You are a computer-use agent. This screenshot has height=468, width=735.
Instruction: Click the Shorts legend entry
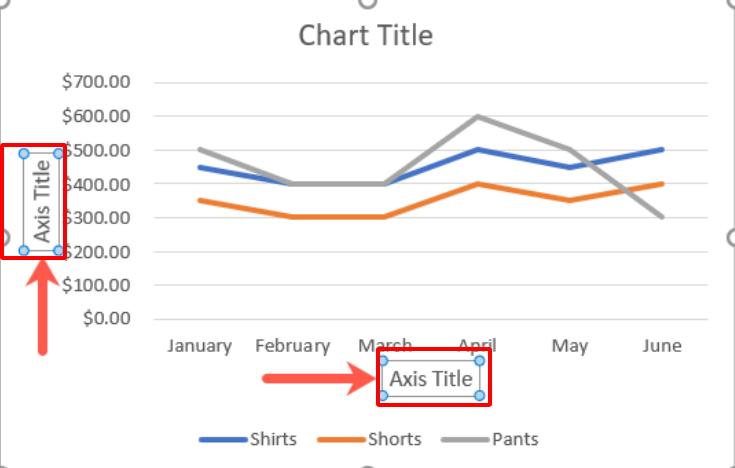394,439
